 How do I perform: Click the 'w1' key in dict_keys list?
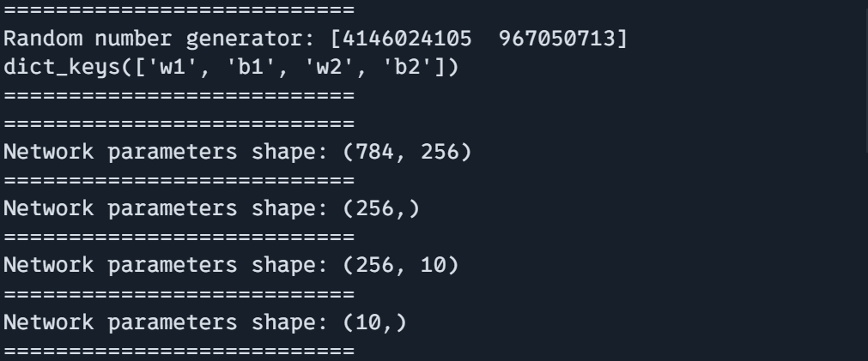click(172, 68)
